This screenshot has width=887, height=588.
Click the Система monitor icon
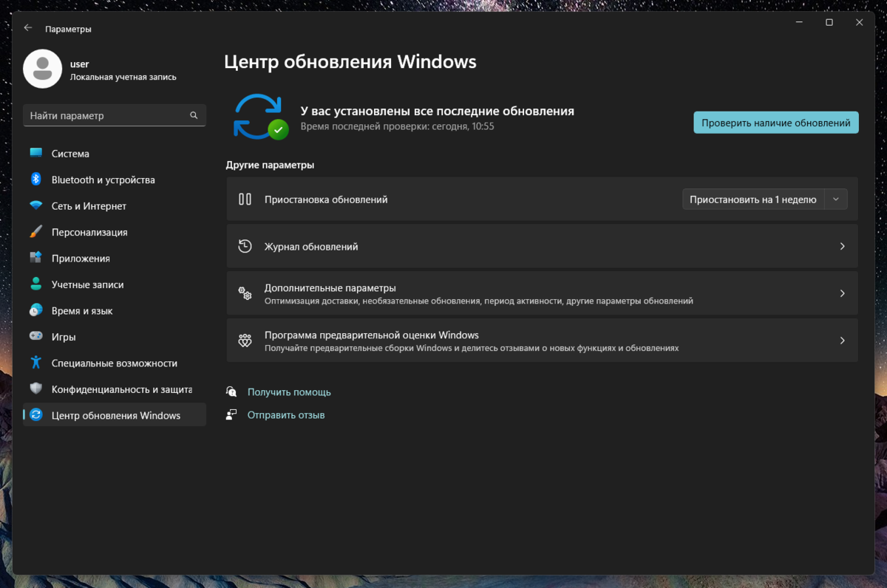(36, 154)
